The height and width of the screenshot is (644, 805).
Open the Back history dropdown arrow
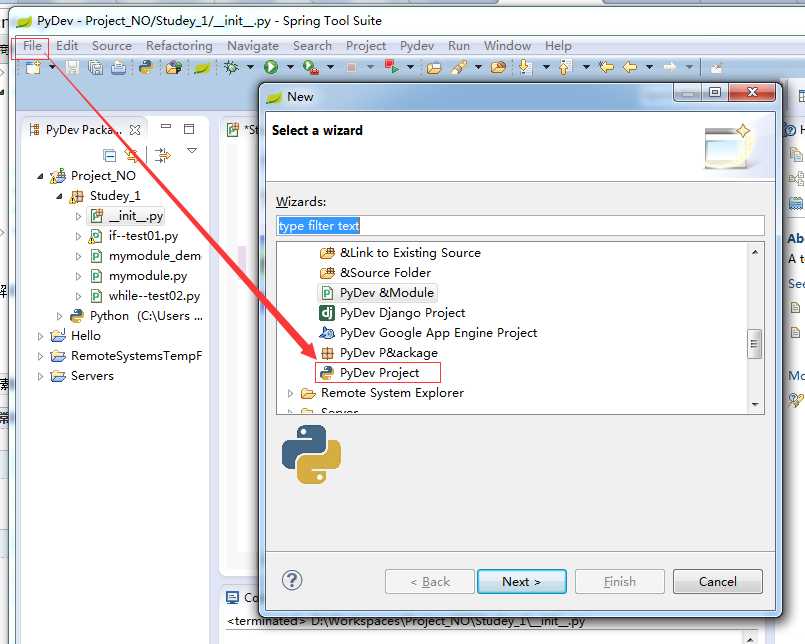point(649,67)
